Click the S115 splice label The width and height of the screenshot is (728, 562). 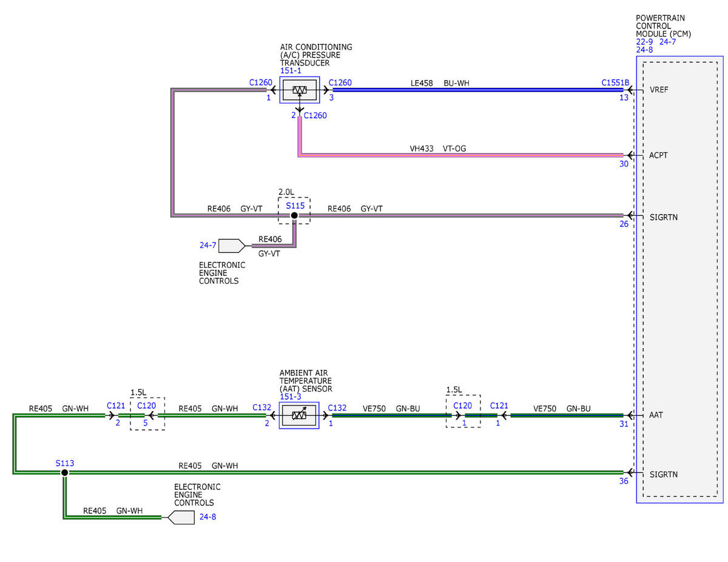point(295,206)
